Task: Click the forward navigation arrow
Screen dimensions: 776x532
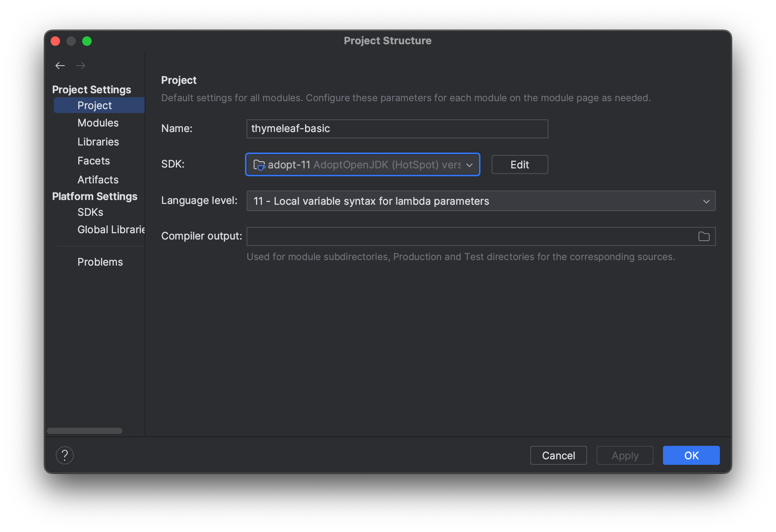Action: [81, 66]
